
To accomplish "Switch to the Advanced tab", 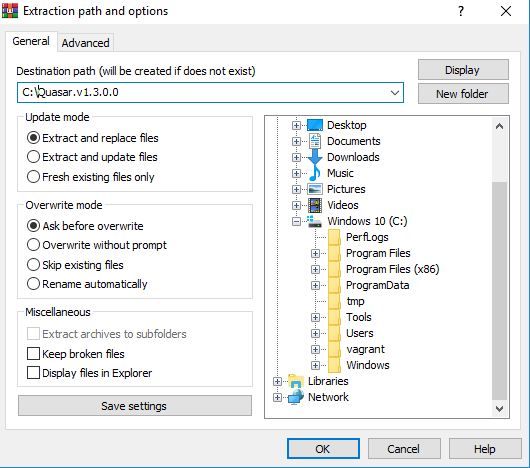I will tap(86, 43).
